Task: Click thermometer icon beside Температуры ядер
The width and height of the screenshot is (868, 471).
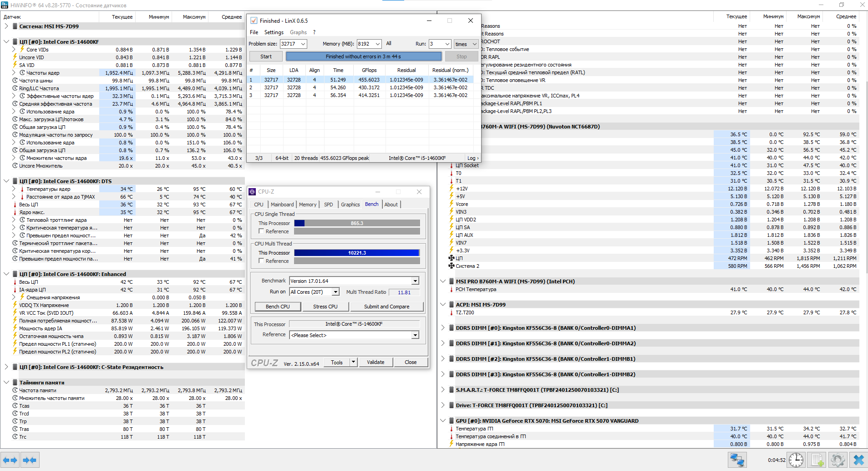Action: (x=22, y=189)
